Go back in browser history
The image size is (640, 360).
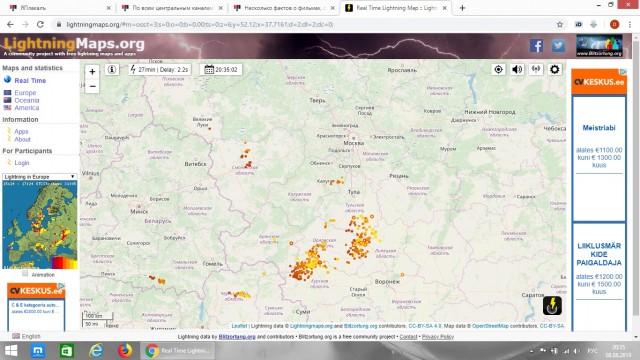click(10, 24)
